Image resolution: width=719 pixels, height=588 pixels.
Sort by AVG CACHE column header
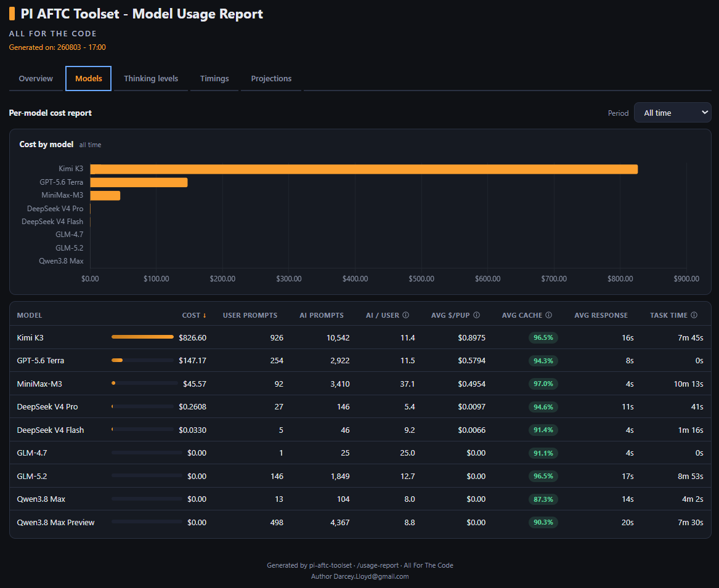coord(522,315)
